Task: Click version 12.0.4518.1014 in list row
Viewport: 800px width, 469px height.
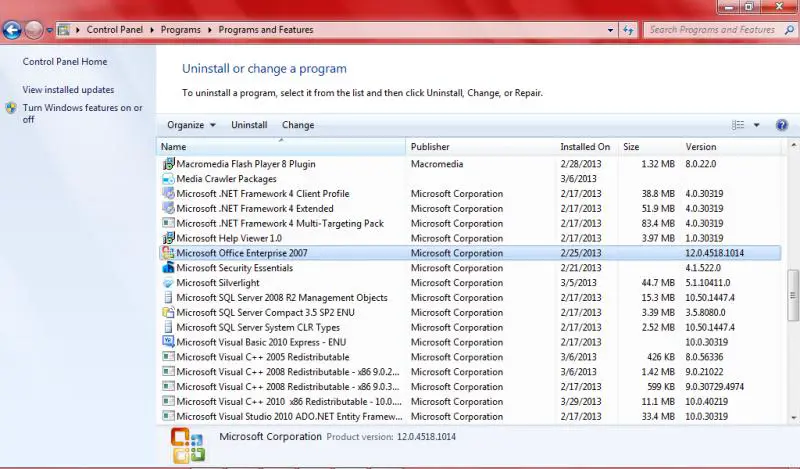Action: pos(715,253)
